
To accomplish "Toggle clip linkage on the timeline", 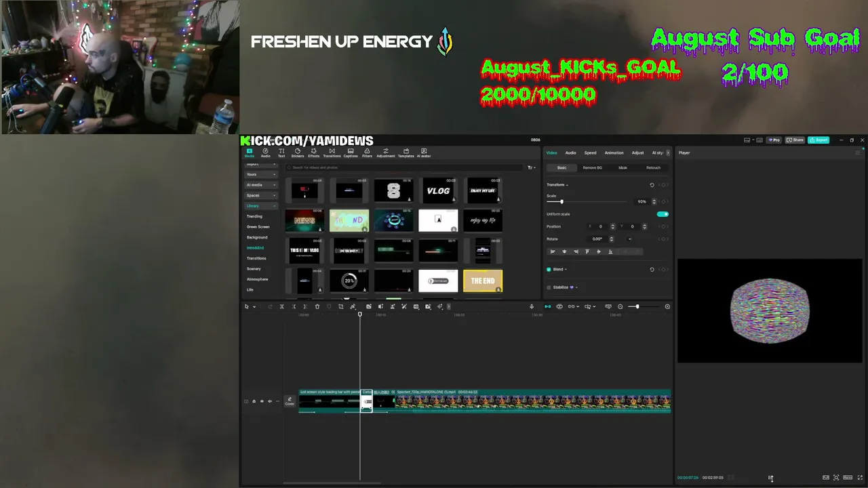I will [x=572, y=307].
